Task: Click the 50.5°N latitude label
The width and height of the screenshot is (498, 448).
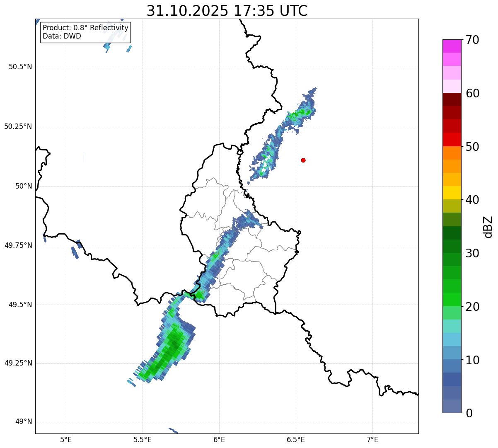Action: point(20,67)
